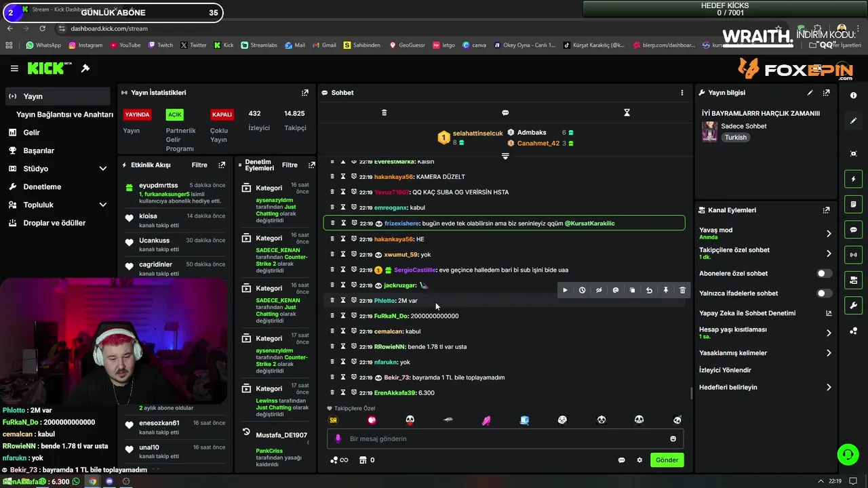Click the clock timeout icon in message toolbar
This screenshot has height=488, width=868.
[582, 290]
